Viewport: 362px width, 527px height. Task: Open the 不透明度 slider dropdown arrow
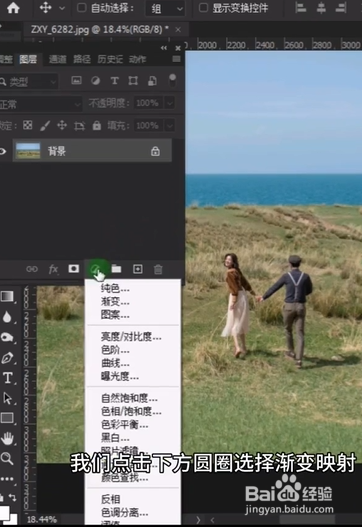tap(170, 103)
